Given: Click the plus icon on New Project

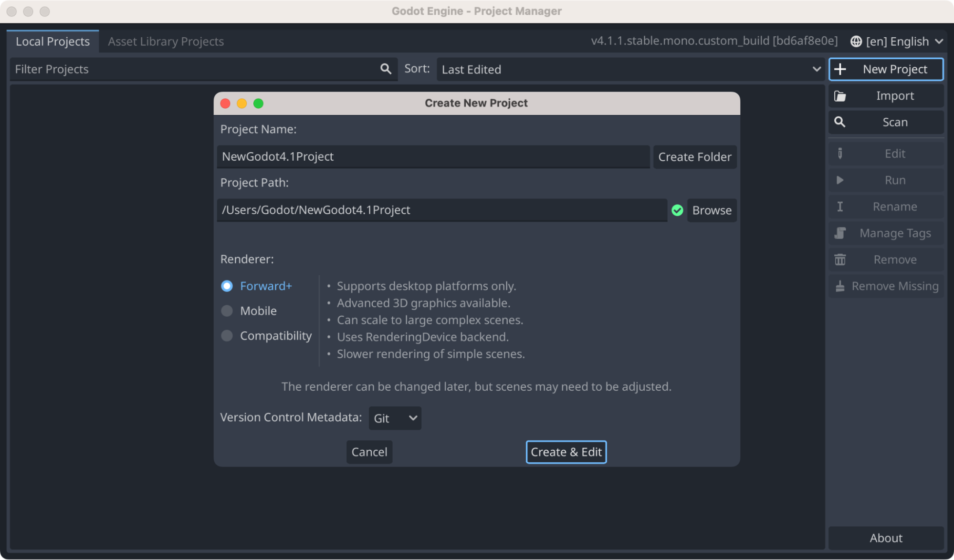Looking at the screenshot, I should [x=840, y=69].
